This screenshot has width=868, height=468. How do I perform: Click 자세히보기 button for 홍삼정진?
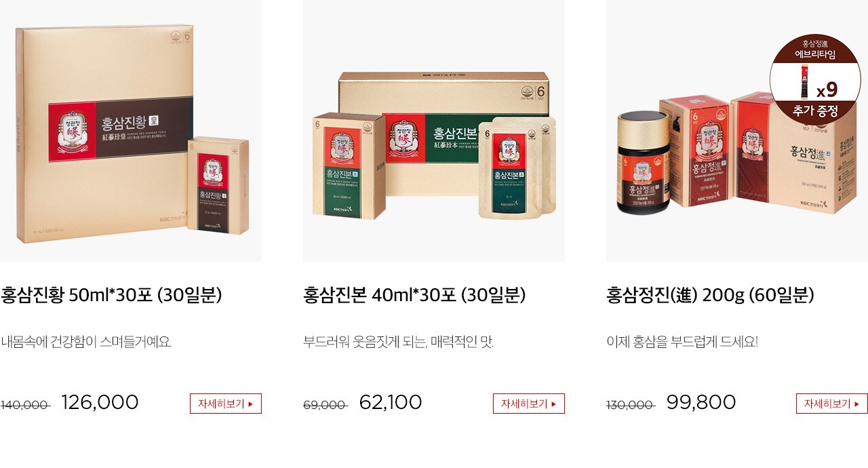832,404
